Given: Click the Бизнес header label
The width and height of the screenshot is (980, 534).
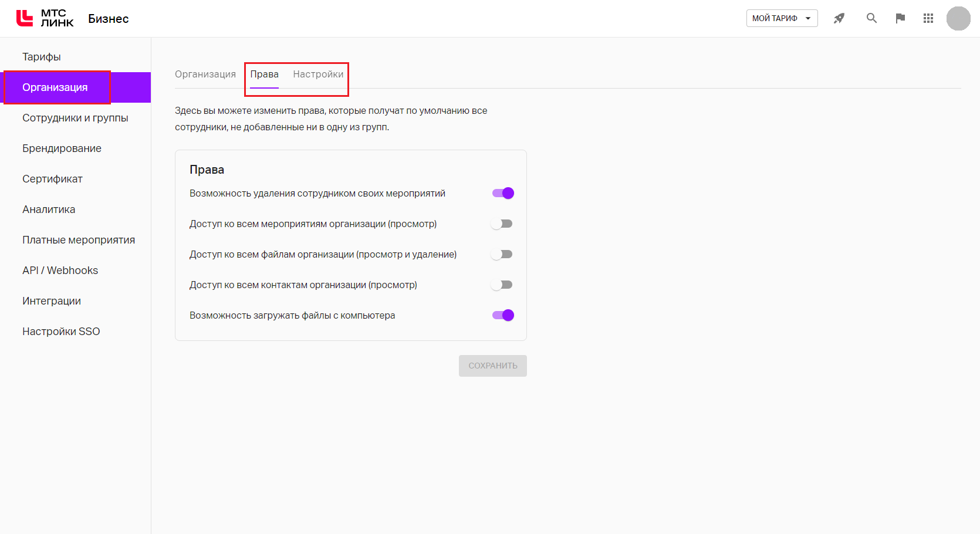Looking at the screenshot, I should (109, 19).
